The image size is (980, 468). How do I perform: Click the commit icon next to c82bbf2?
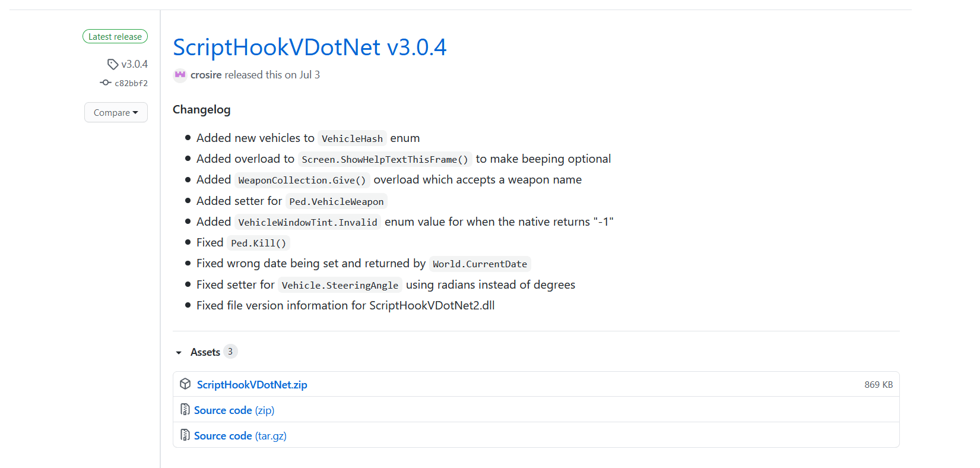click(x=106, y=83)
